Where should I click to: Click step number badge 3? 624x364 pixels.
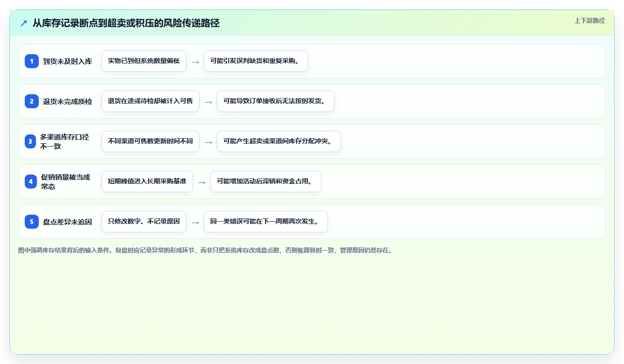[30, 141]
